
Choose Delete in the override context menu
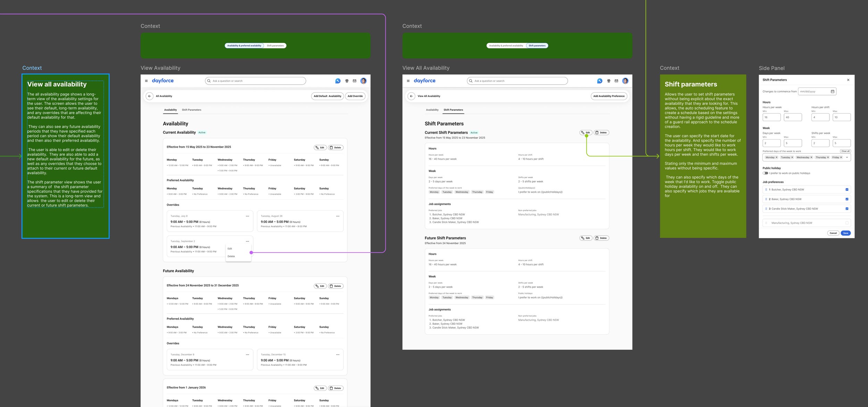pos(231,256)
